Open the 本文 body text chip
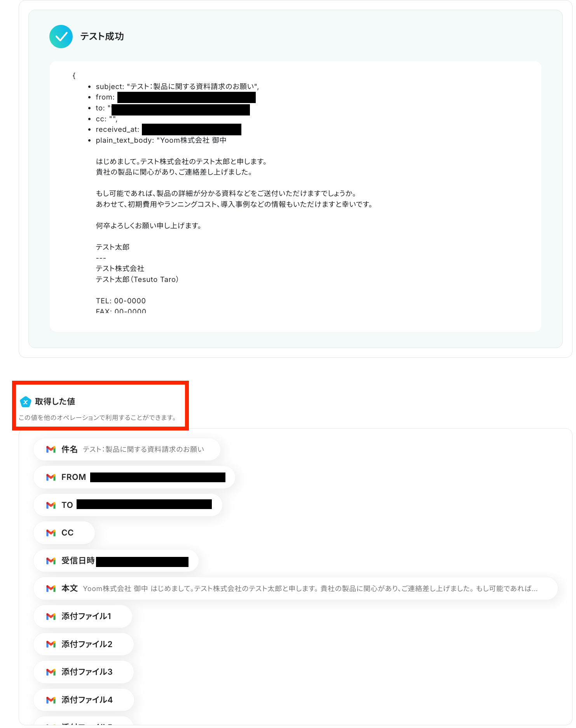576x728 pixels. (296, 589)
